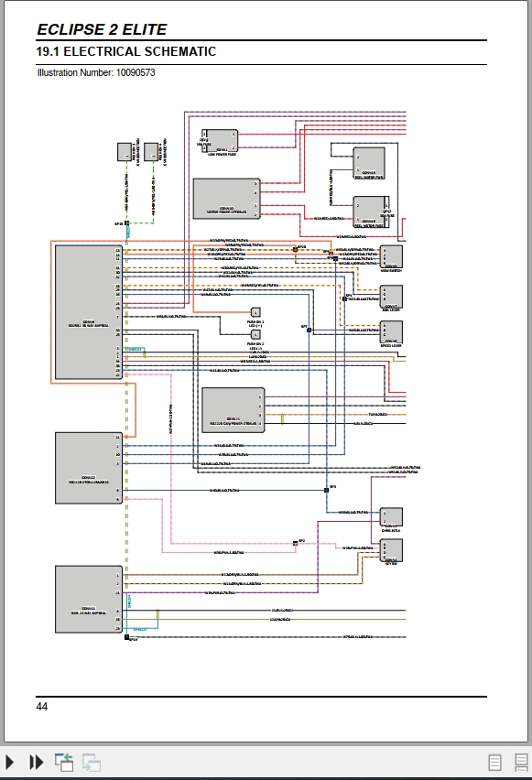
Task: Click the upper Reel Motor Pwr connector
Action: coord(368,163)
